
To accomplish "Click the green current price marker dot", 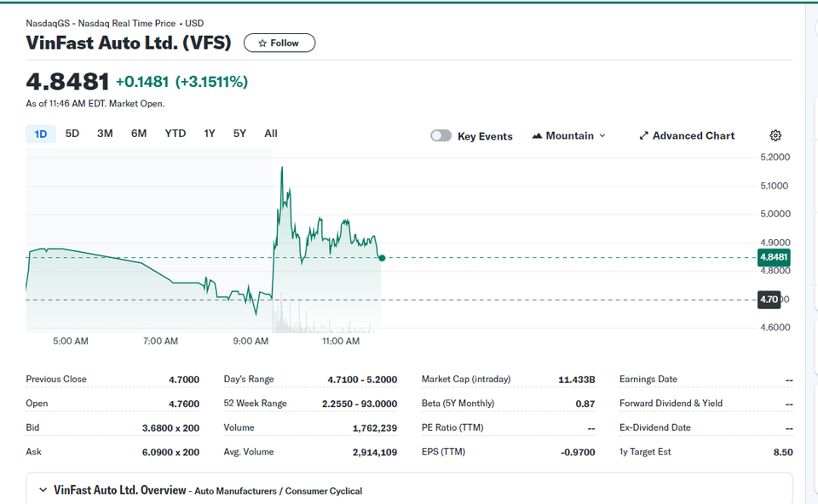I will tap(382, 258).
